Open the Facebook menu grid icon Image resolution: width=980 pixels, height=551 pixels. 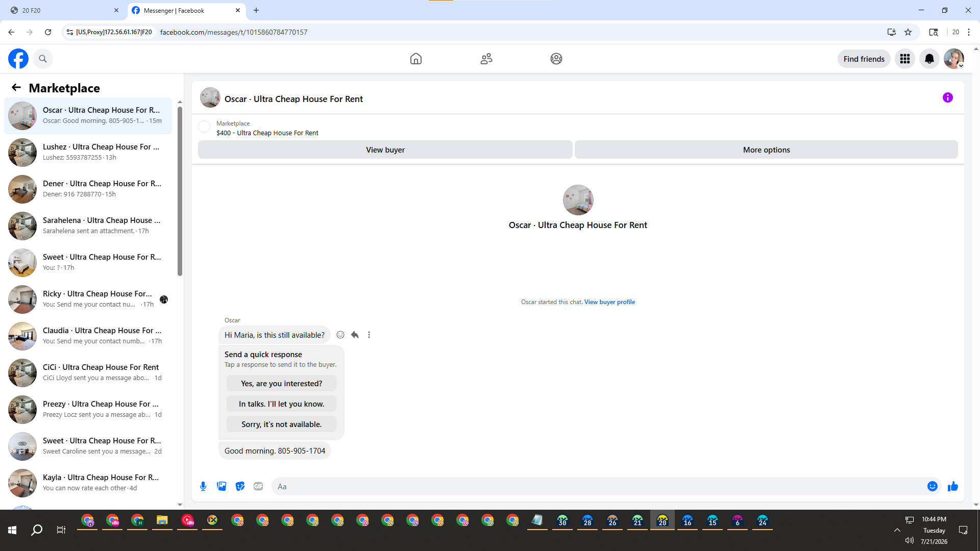(x=905, y=59)
